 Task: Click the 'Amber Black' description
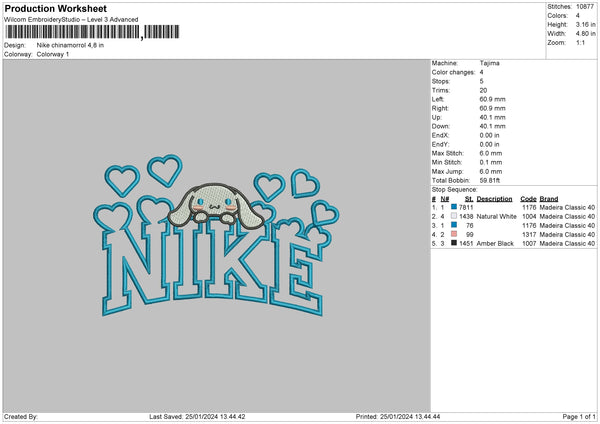pos(495,243)
